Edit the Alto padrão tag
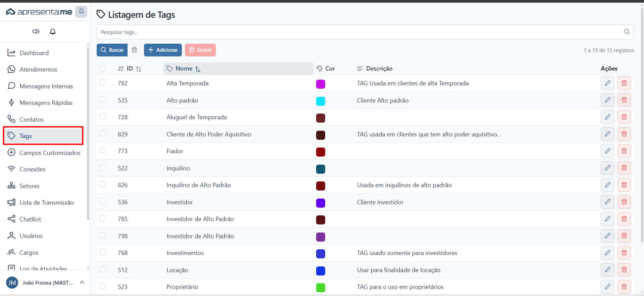644x296 pixels. [607, 100]
